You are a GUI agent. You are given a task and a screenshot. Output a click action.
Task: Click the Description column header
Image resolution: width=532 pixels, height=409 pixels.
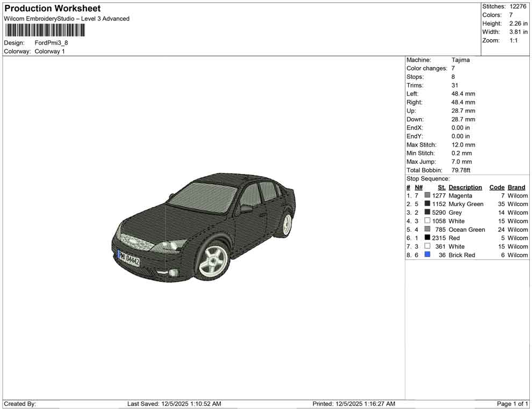pos(465,187)
